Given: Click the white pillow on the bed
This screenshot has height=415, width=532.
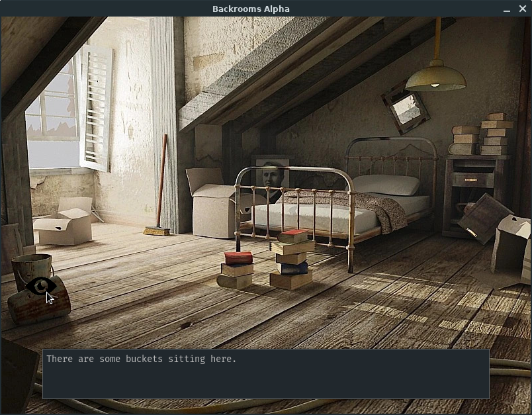Looking at the screenshot, I should (x=385, y=185).
